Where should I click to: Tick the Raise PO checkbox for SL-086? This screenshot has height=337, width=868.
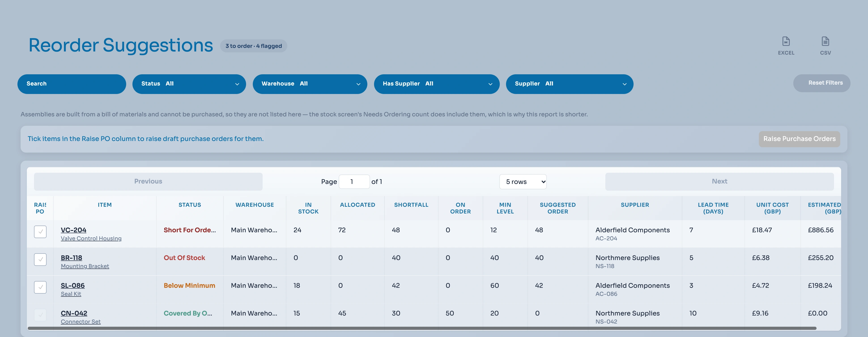pos(40,287)
